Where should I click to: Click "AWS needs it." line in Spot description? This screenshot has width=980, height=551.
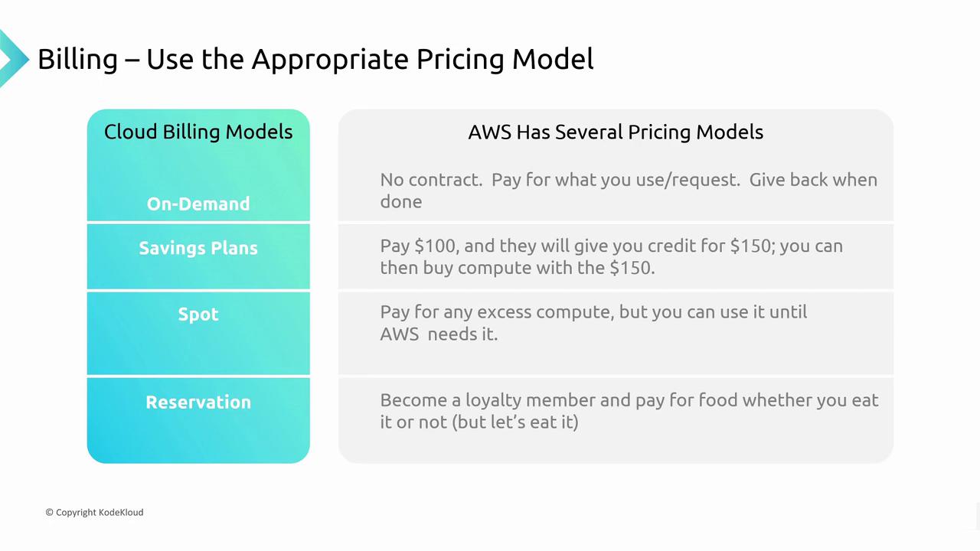pyautogui.click(x=439, y=334)
